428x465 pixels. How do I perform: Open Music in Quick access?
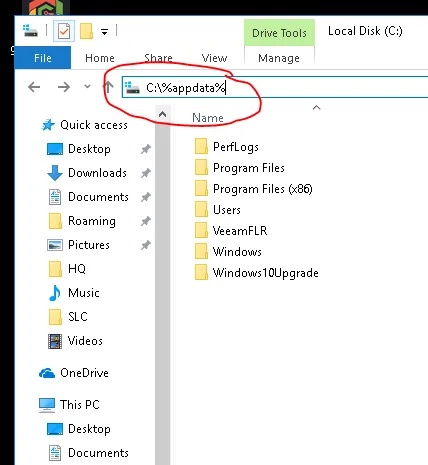(x=84, y=293)
